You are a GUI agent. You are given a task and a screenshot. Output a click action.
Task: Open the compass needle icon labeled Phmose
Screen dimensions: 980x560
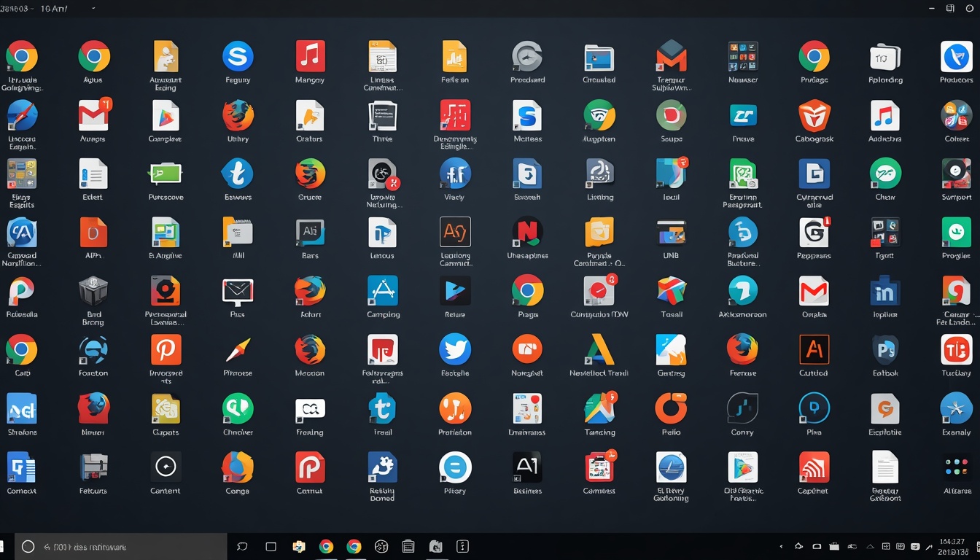(x=238, y=351)
